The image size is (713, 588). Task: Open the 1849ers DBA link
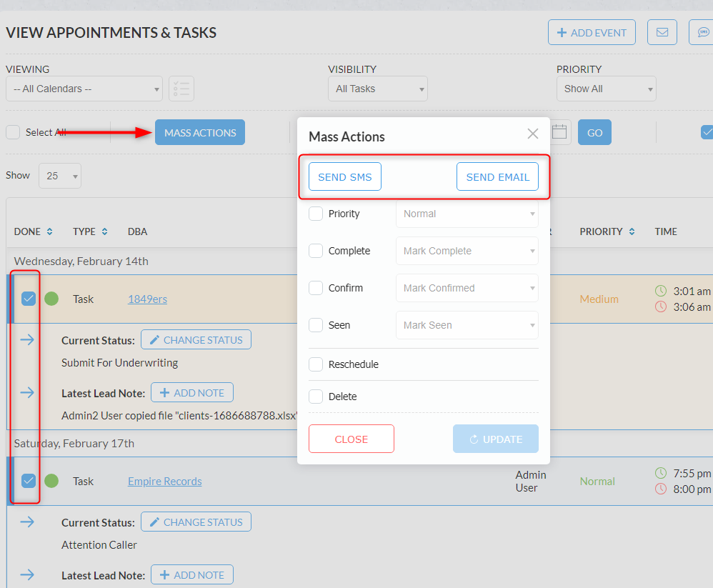coord(147,299)
